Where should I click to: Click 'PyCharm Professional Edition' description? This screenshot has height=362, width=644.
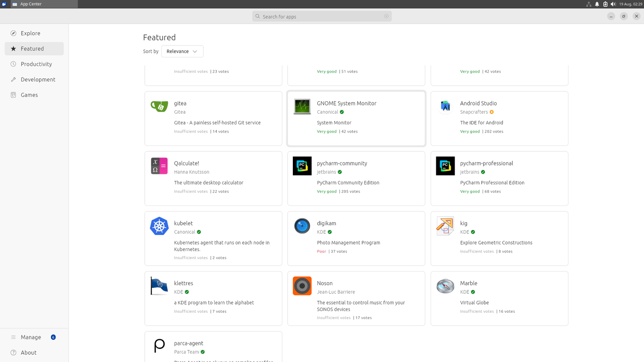pyautogui.click(x=492, y=183)
